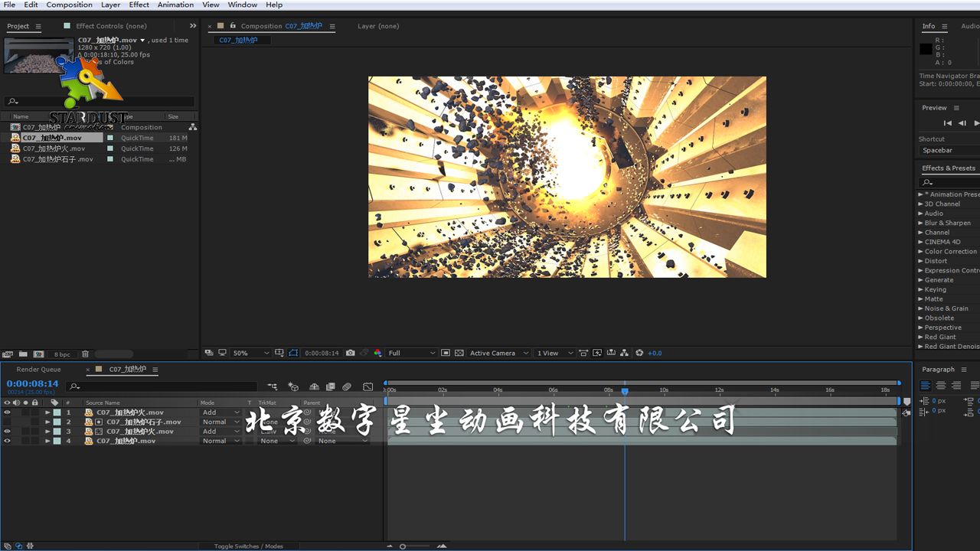Toggle visibility of layer 4 C07_加热炉.mov
The height and width of the screenshot is (551, 980).
(7, 441)
